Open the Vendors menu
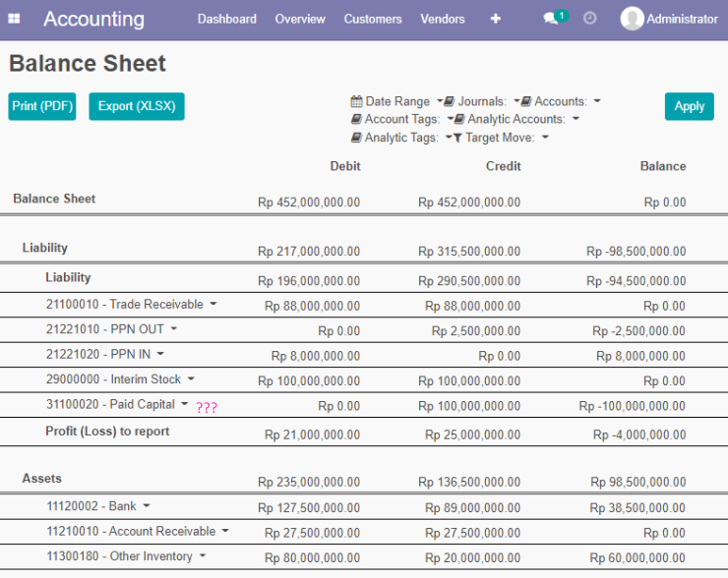728x578 pixels. tap(443, 19)
